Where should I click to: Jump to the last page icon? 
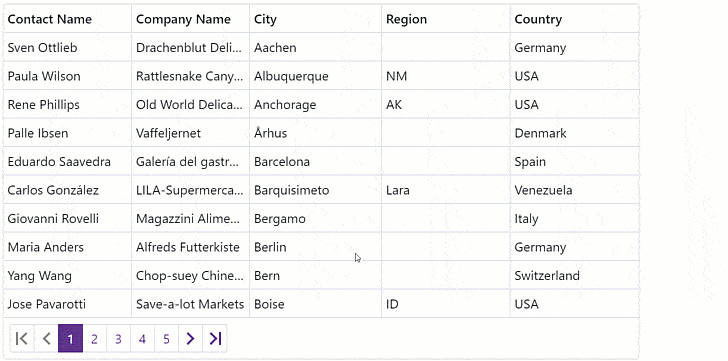[214, 339]
